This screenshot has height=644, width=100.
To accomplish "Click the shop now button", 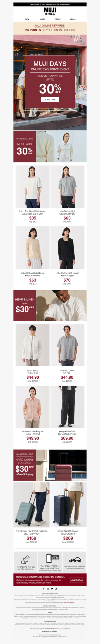I will 50,99.
